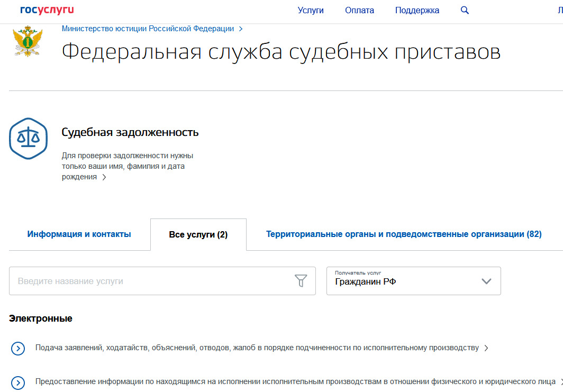
Task: Click chevron at end of Подача заявлений row
Action: pos(486,348)
